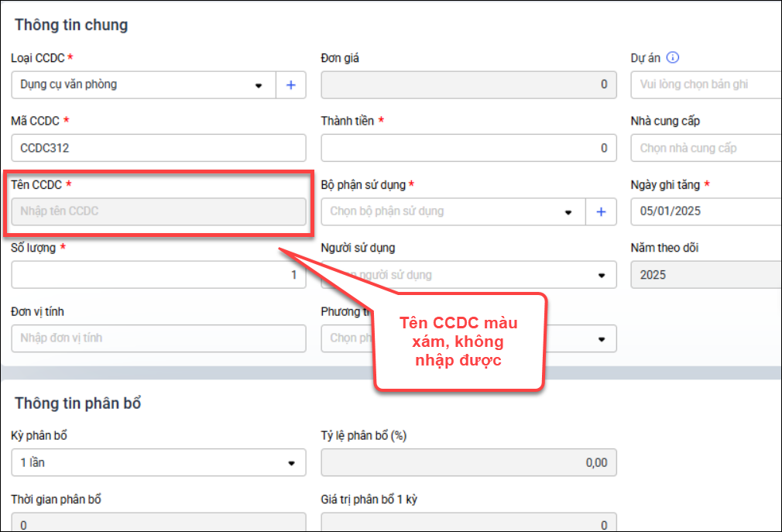Click the info icon next to Dự án
782x532 pixels.
pyautogui.click(x=673, y=57)
